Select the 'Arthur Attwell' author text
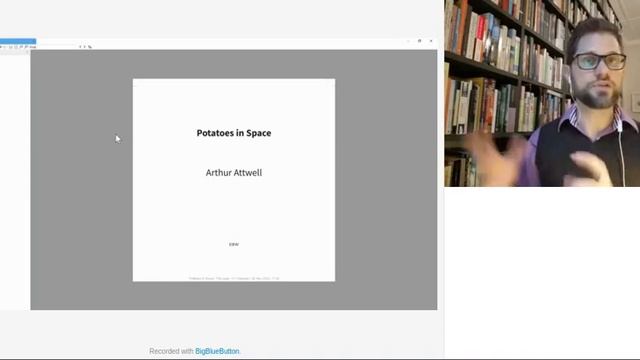The height and width of the screenshot is (360, 640). (x=234, y=173)
